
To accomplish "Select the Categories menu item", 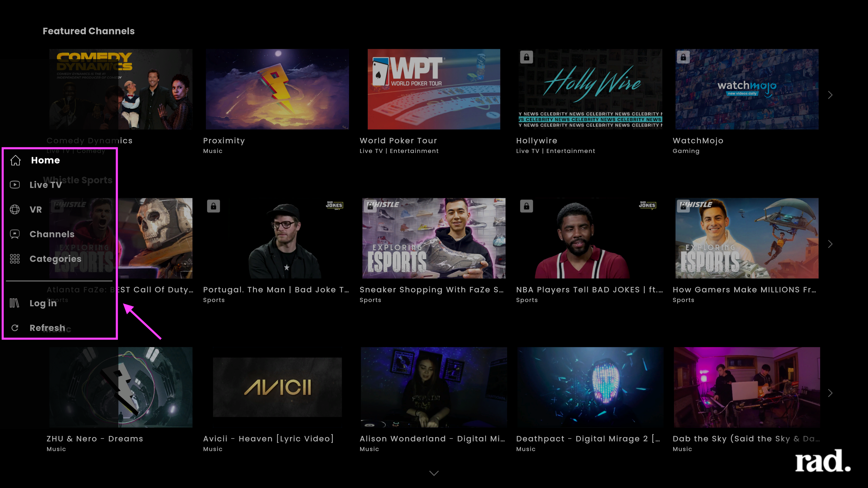I will click(55, 259).
